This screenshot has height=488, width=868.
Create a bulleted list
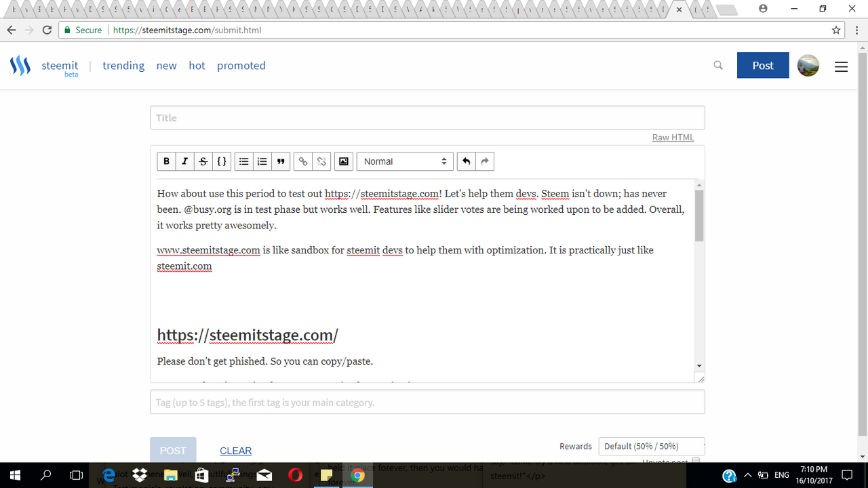243,161
